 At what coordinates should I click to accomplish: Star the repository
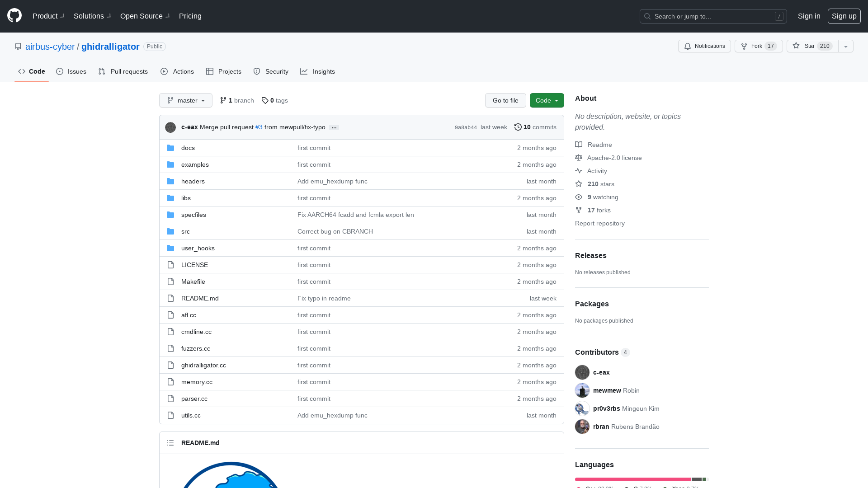coord(812,46)
